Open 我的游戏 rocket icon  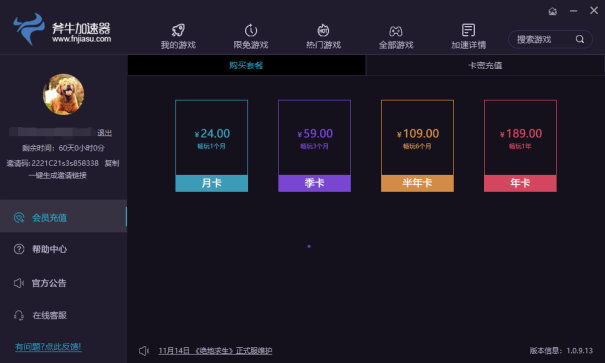[178, 30]
